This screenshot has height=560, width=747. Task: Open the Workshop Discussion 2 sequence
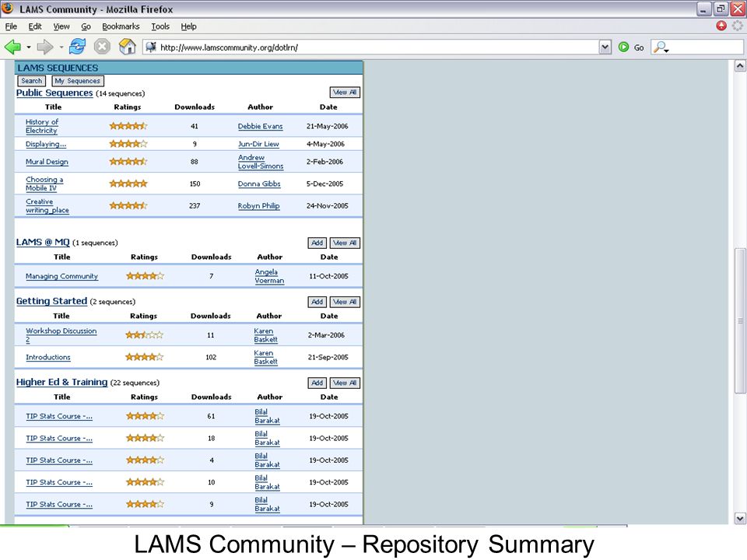(x=61, y=335)
